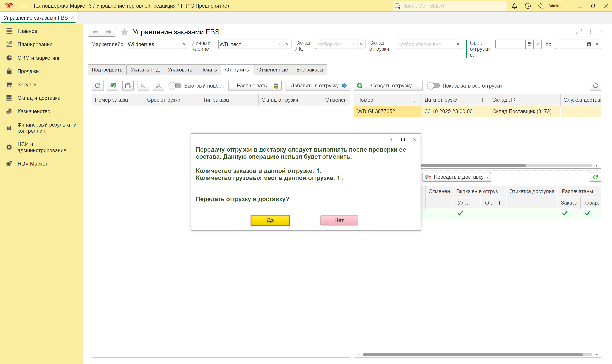Open the Передать в доставку dropdown
Image resolution: width=612 pixels, height=364 pixels.
(x=457, y=177)
